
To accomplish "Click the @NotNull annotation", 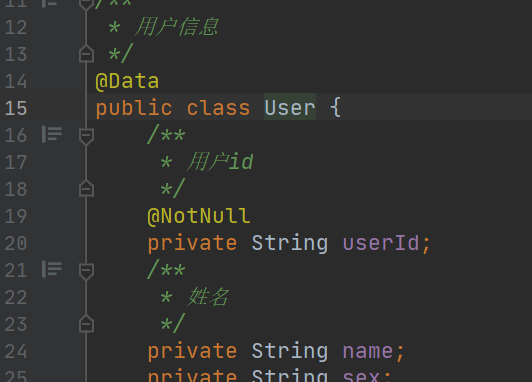I will pos(199,216).
